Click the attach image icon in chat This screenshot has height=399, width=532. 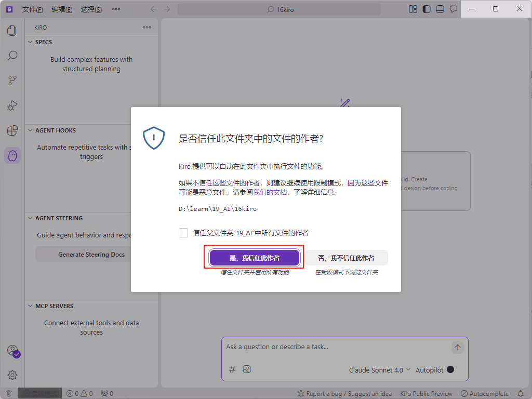(x=247, y=369)
